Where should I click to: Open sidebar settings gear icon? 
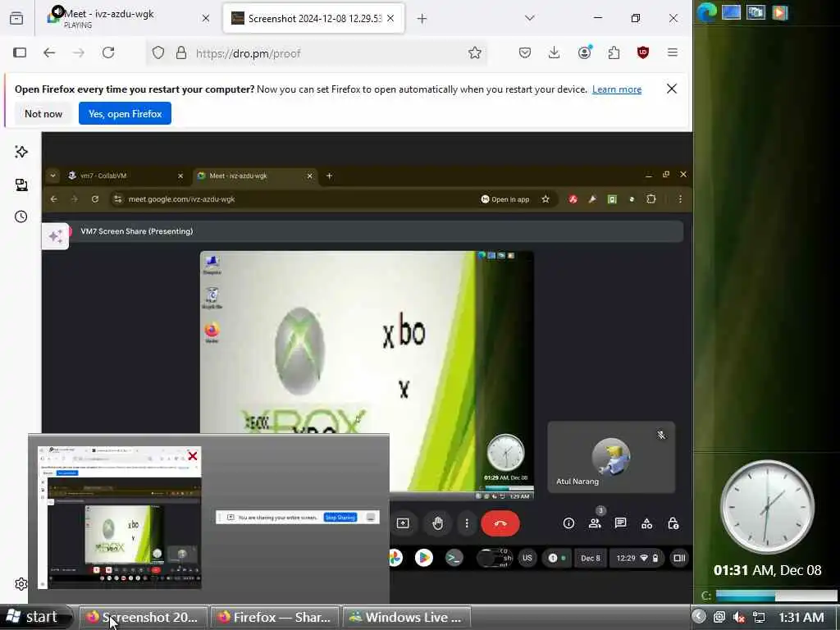click(21, 584)
